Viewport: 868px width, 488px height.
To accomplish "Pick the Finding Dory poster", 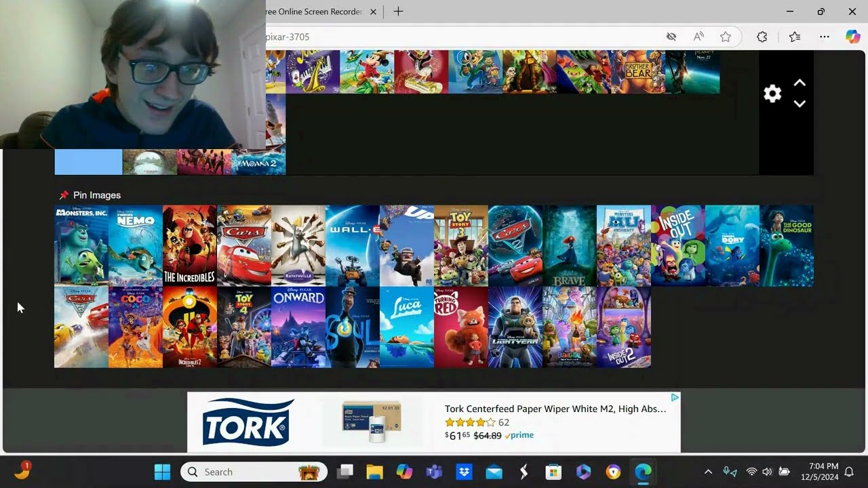I will (732, 246).
